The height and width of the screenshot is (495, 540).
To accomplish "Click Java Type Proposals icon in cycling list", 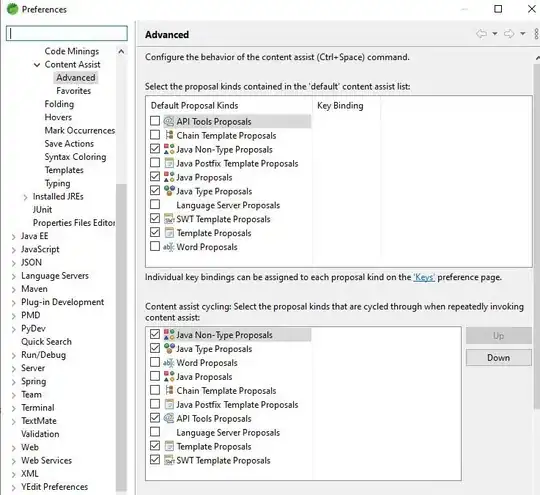I will 169,349.
